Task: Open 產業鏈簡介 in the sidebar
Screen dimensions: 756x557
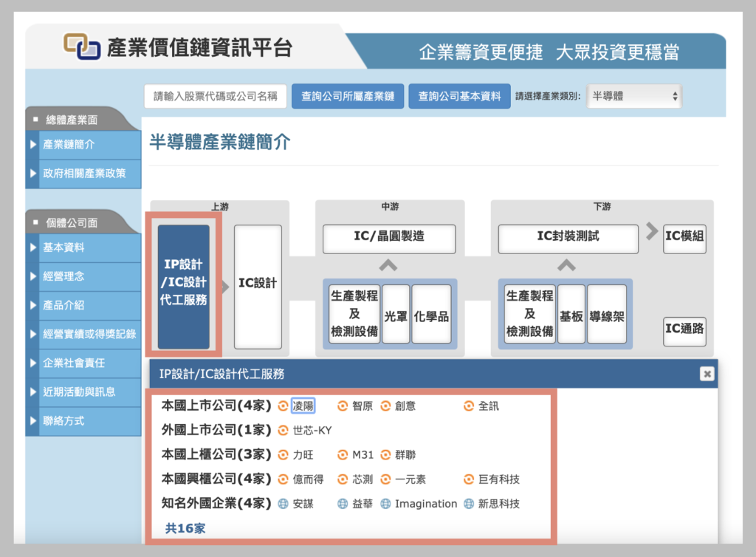Action: (83, 145)
